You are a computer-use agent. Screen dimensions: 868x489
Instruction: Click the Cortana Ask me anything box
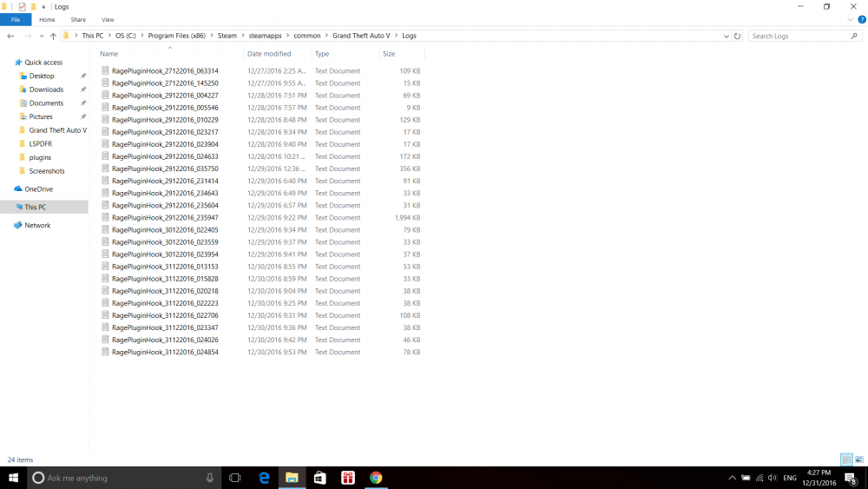tap(124, 478)
